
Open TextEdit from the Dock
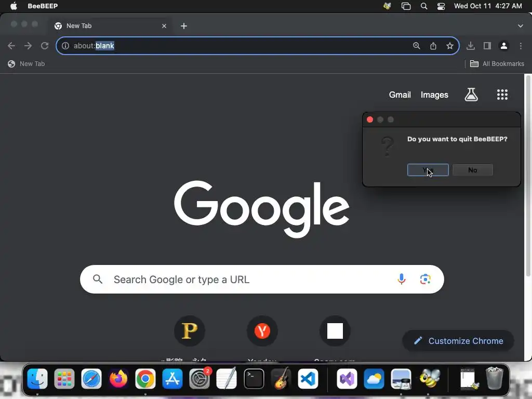227,379
